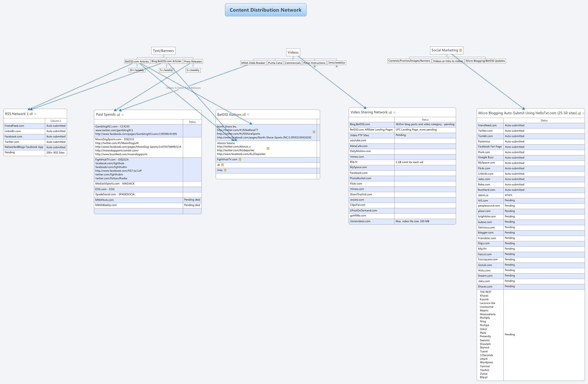Image resolution: width=588 pixels, height=384 pixels.
Task: Collapse the Paid Spends table
Action: pos(122,115)
